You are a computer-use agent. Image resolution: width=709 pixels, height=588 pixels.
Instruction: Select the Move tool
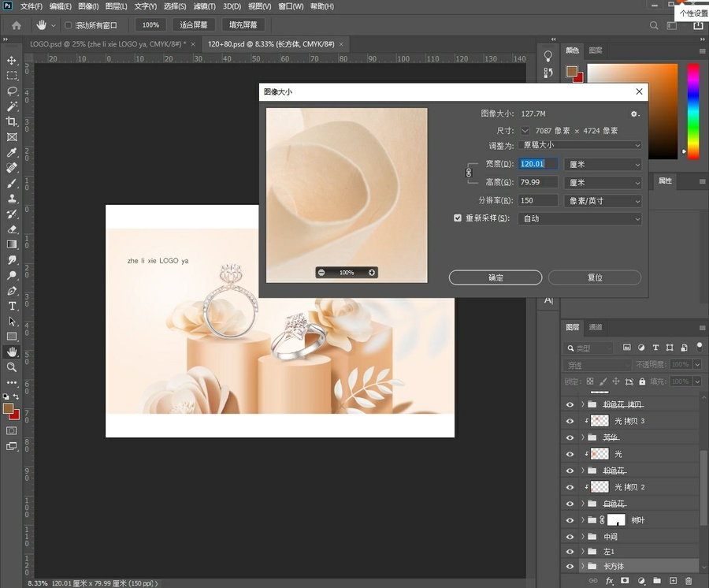[x=12, y=60]
